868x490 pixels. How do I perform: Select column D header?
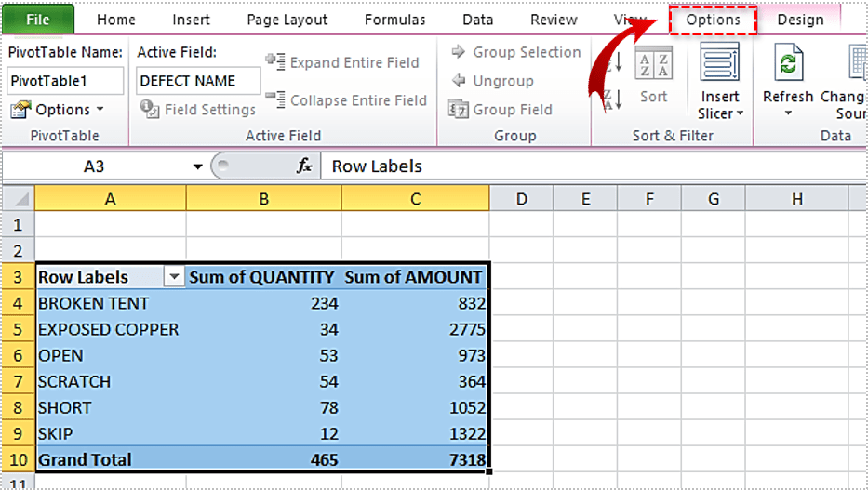[521, 198]
